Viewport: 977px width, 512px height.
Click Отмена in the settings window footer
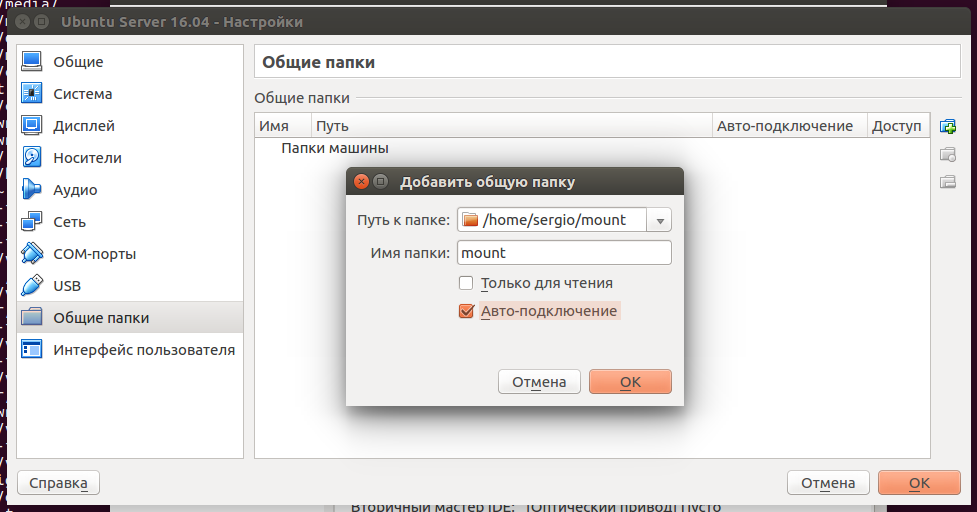click(828, 483)
